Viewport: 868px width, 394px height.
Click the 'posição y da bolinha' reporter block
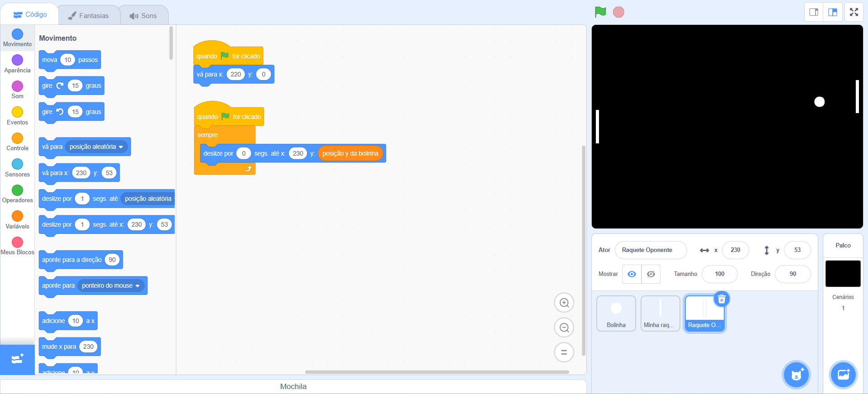(x=350, y=154)
